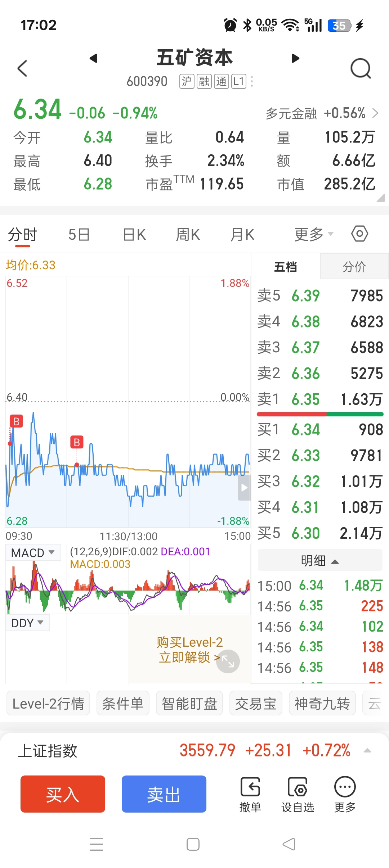
Task: Tap Android back triangle icon
Action: pyautogui.click(x=289, y=844)
